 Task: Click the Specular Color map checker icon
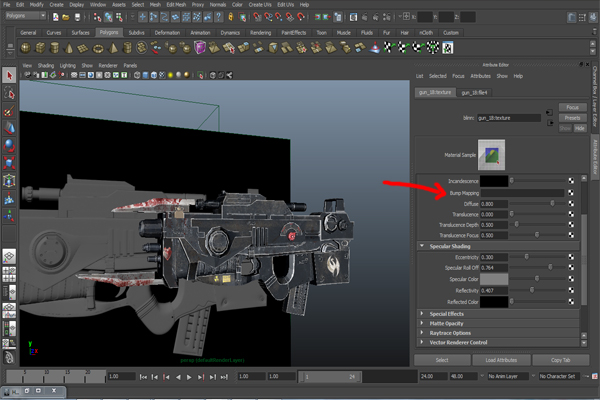(571, 279)
